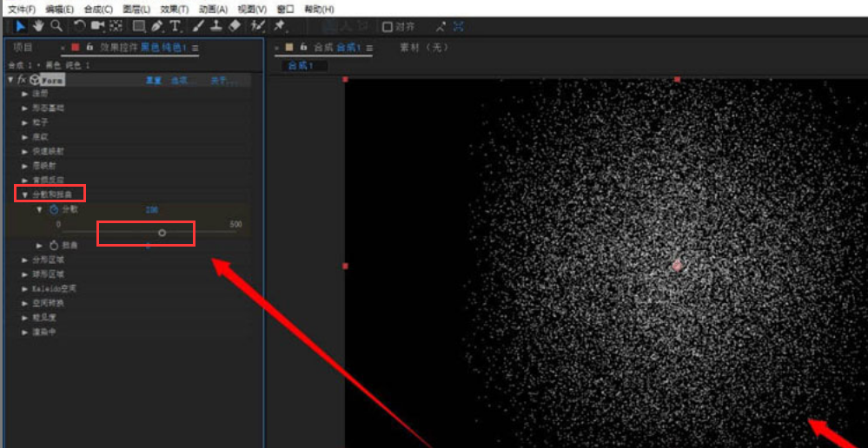Click the 重置 reset link for Form
The width and height of the screenshot is (868, 448).
coord(153,80)
